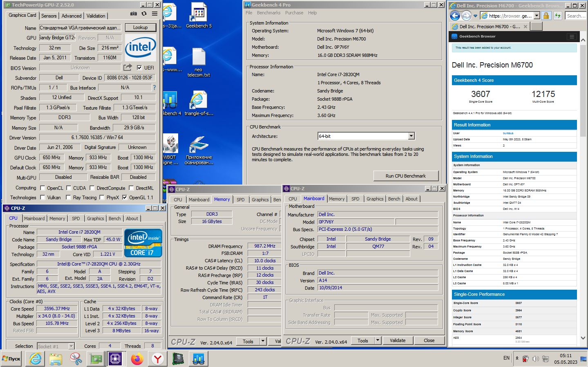
Task: Open the Architecture 64-bit dropdown
Action: [x=411, y=136]
